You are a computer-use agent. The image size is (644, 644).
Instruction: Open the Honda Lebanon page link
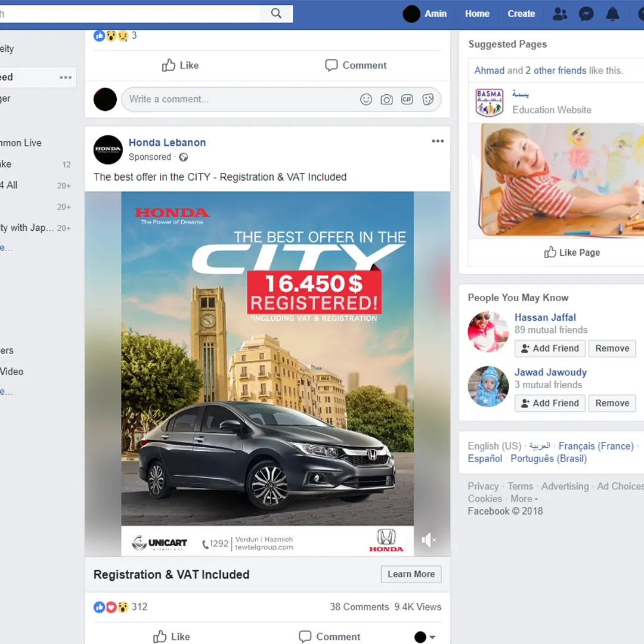[167, 143]
